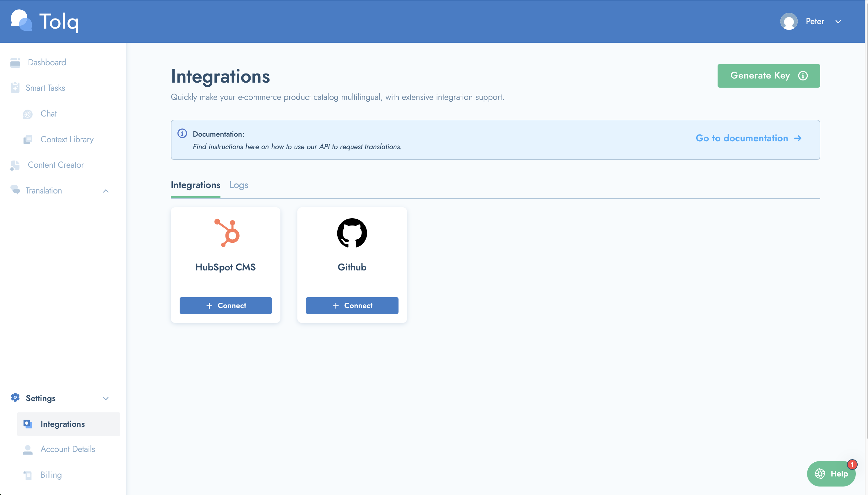Click the info icon in Generate Key button

[803, 76]
